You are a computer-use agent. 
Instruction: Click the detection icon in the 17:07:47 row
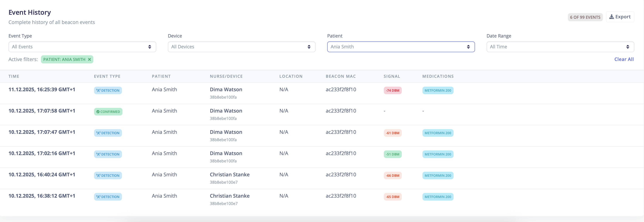tap(98, 133)
